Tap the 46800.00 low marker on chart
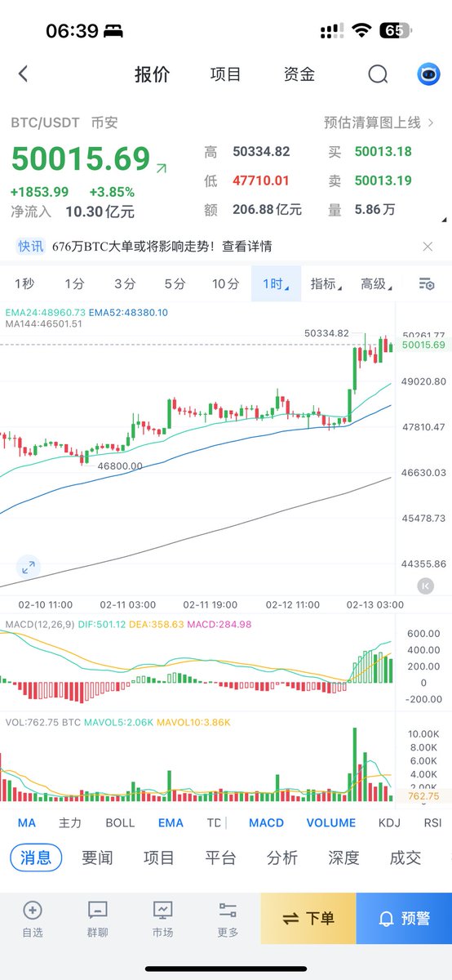 [x=120, y=466]
